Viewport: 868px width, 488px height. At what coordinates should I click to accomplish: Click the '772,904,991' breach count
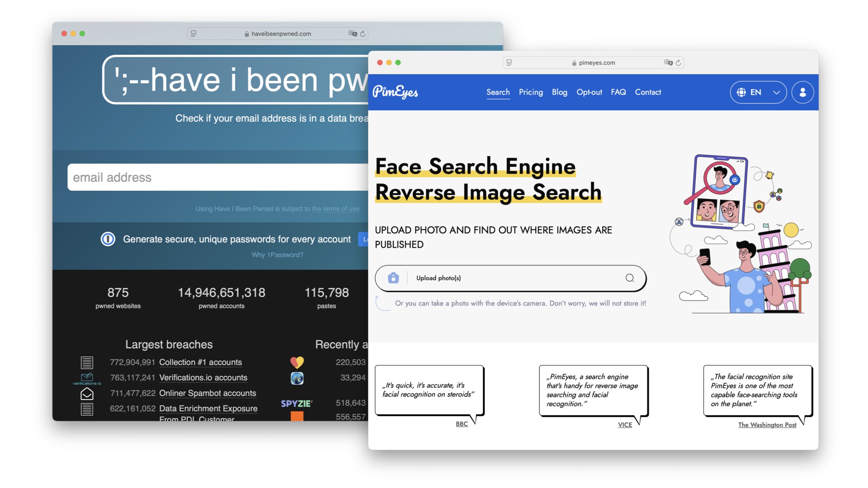click(132, 362)
